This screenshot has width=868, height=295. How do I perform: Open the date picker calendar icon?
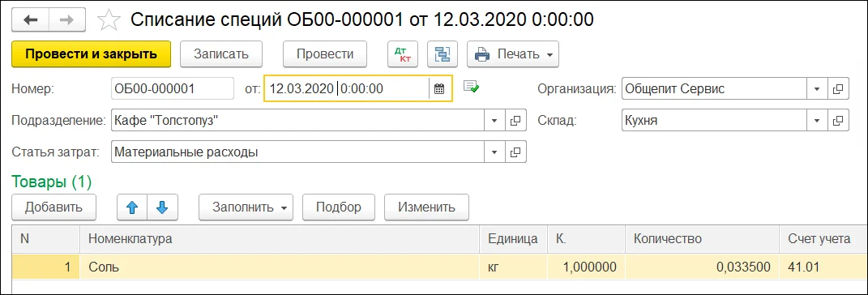click(439, 88)
